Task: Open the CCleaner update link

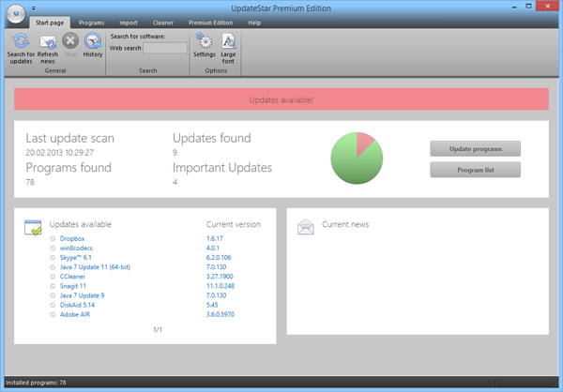Action: [x=72, y=277]
